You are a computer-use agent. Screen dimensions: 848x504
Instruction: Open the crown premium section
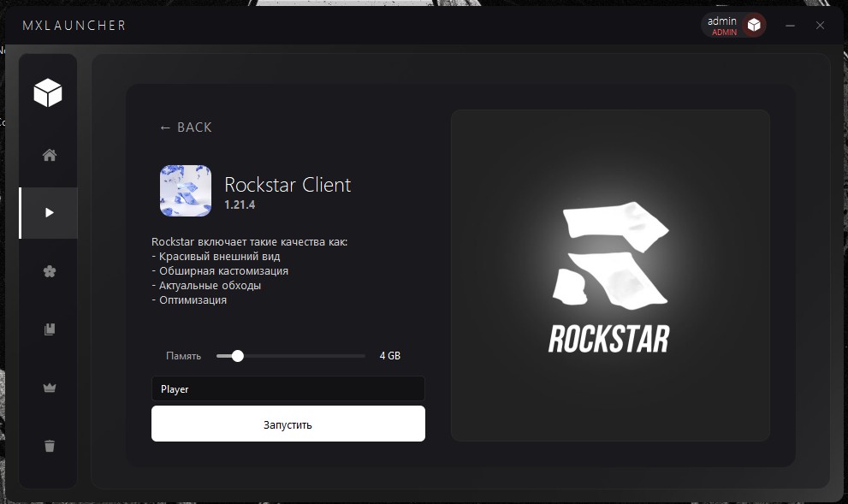coord(50,388)
